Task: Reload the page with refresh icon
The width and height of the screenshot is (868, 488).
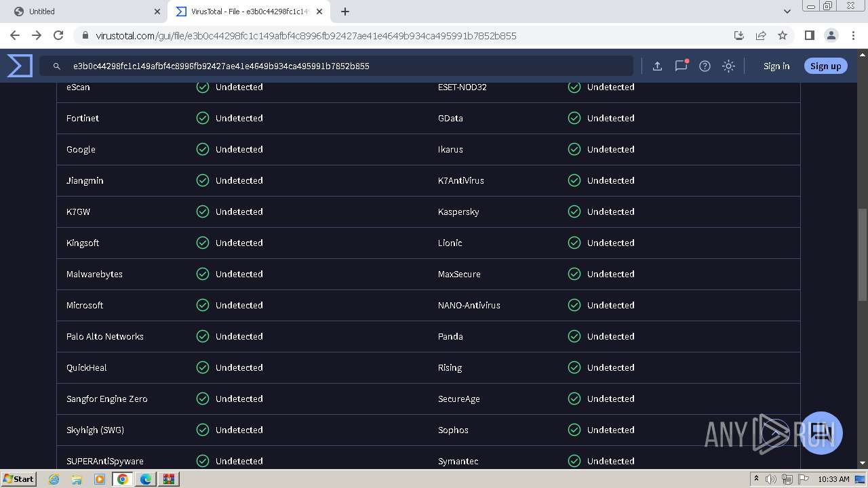Action: pos(58,35)
